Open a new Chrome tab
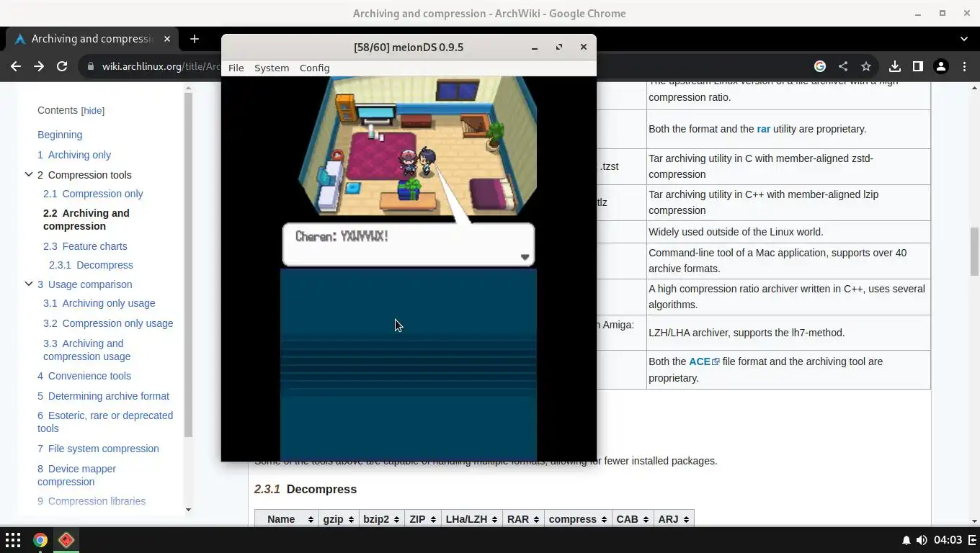 pyautogui.click(x=194, y=39)
